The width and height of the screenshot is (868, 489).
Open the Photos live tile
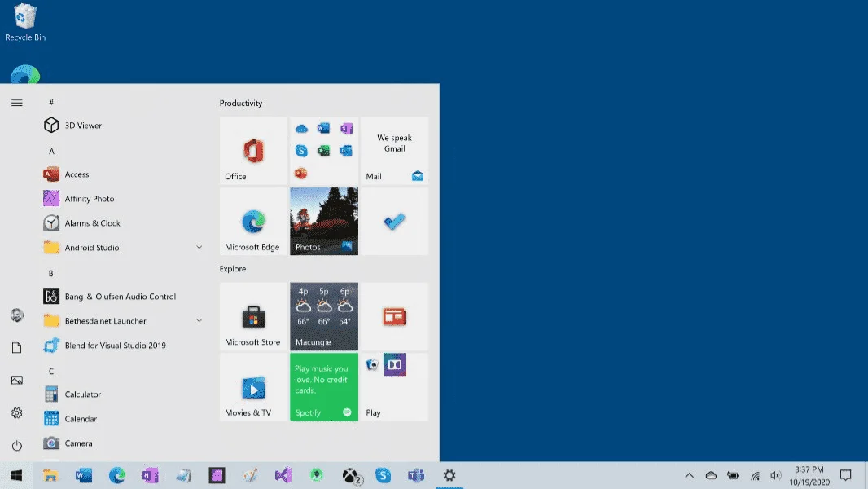pyautogui.click(x=324, y=222)
